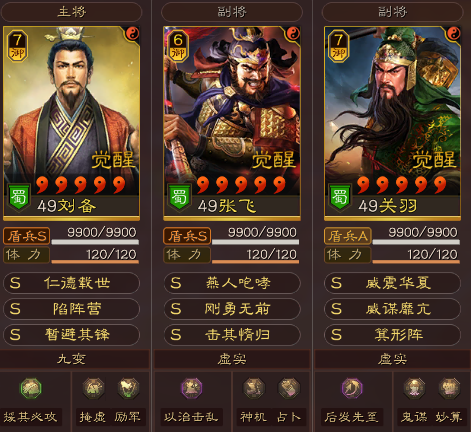Open the 燕人咆哮 skill slot
471x432 pixels.
pos(232,283)
